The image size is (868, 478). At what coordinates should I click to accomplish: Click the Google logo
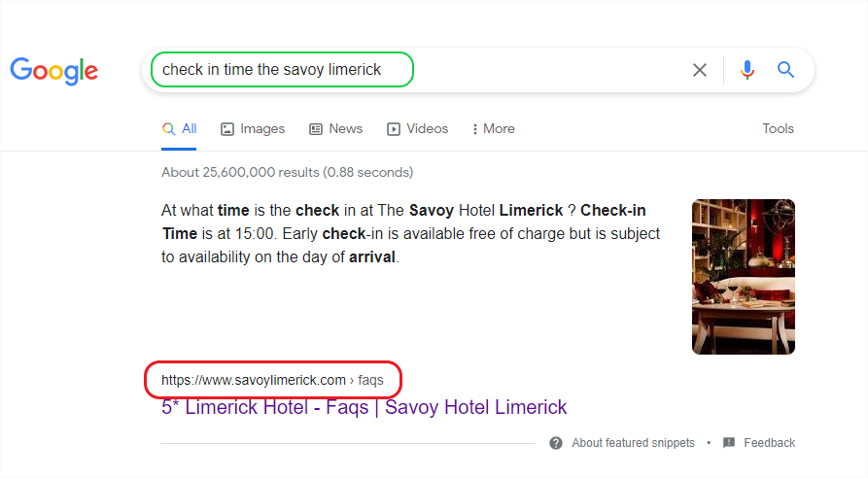[x=54, y=70]
